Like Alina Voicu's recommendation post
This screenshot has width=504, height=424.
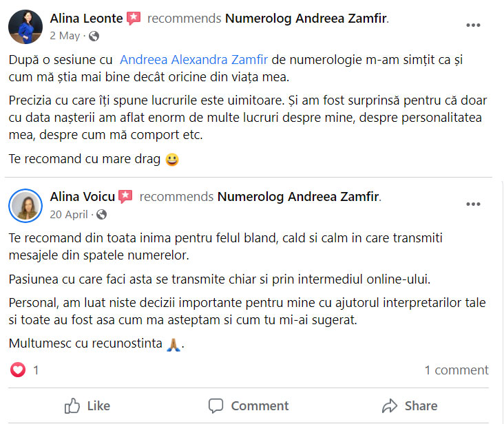pos(87,405)
